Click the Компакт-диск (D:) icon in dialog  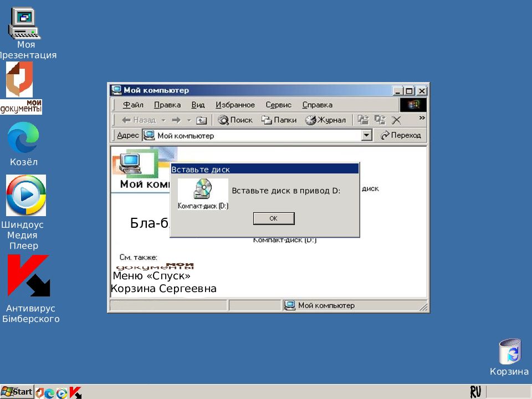click(203, 193)
